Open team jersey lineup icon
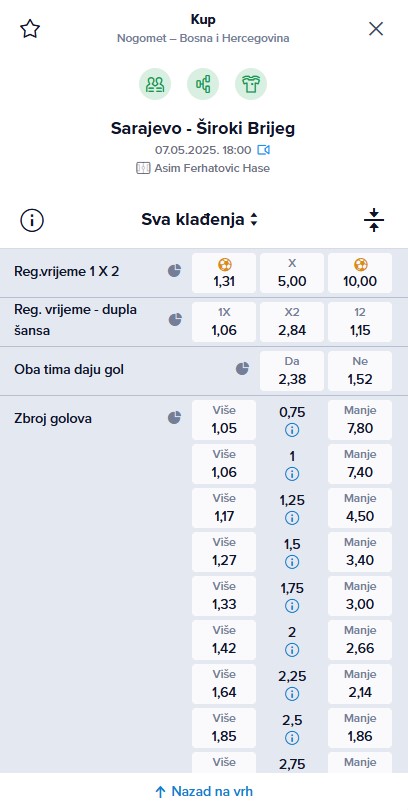Screen dimensions: 408x810 pyautogui.click(x=251, y=84)
